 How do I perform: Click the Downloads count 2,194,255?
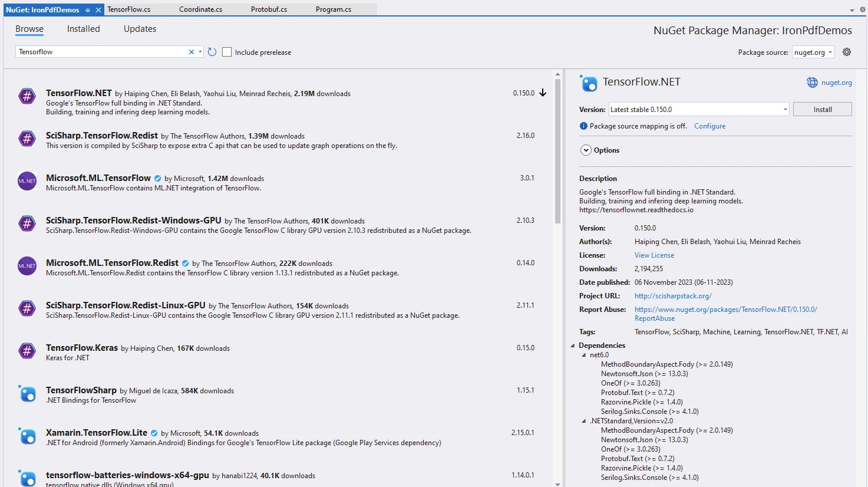tap(649, 269)
